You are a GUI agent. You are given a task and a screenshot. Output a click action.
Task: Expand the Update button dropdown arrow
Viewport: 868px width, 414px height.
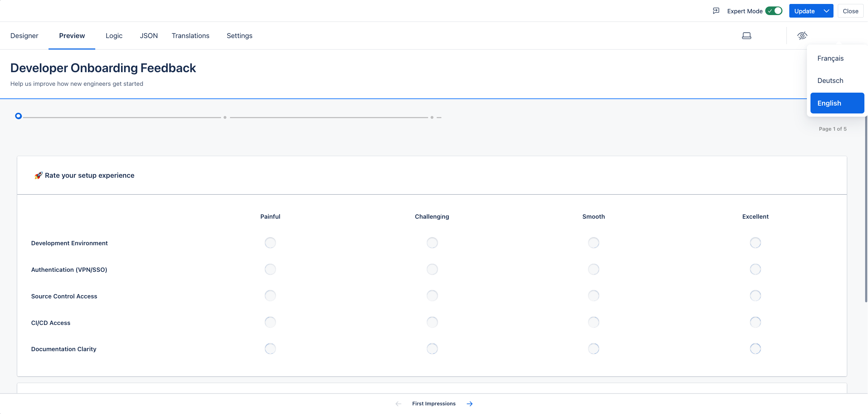[x=826, y=11]
